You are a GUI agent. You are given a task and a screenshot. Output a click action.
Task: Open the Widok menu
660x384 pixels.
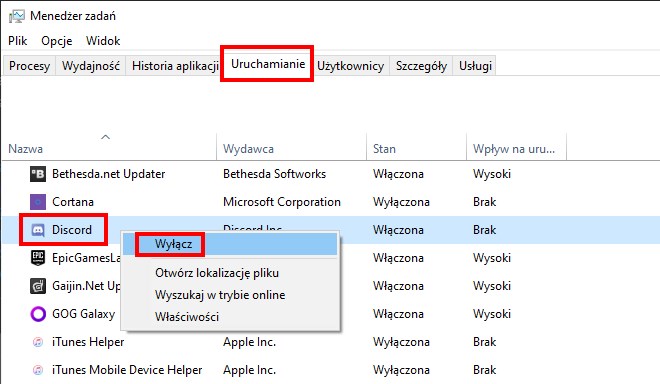(x=103, y=41)
